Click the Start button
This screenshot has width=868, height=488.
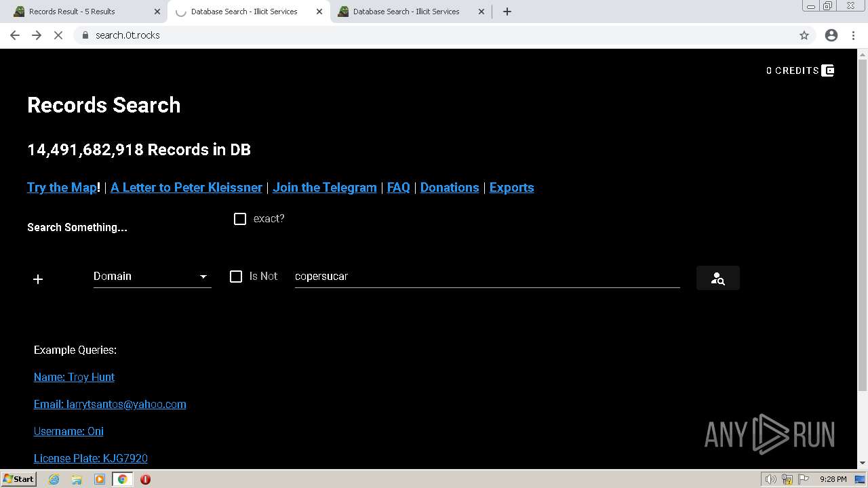click(x=19, y=479)
